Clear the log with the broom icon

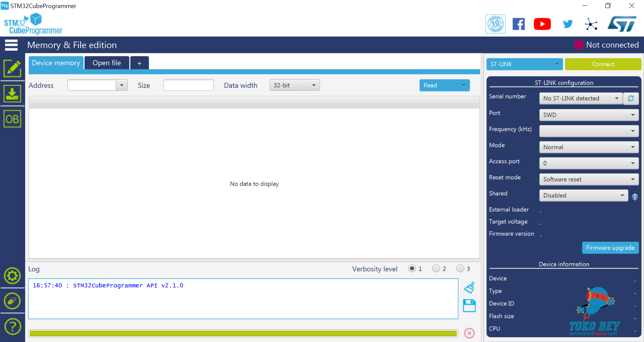coord(469,288)
